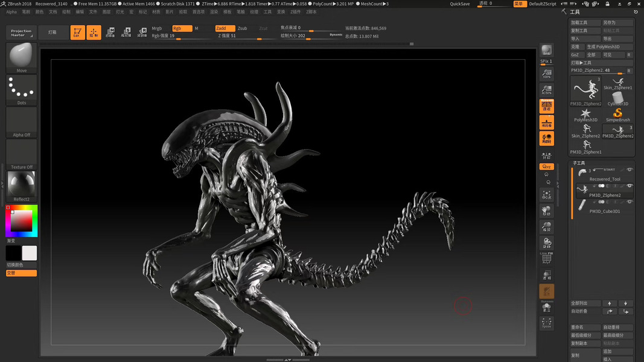This screenshot has height=362, width=644.
Task: Move subtool up with up arrow
Action: 610,303
